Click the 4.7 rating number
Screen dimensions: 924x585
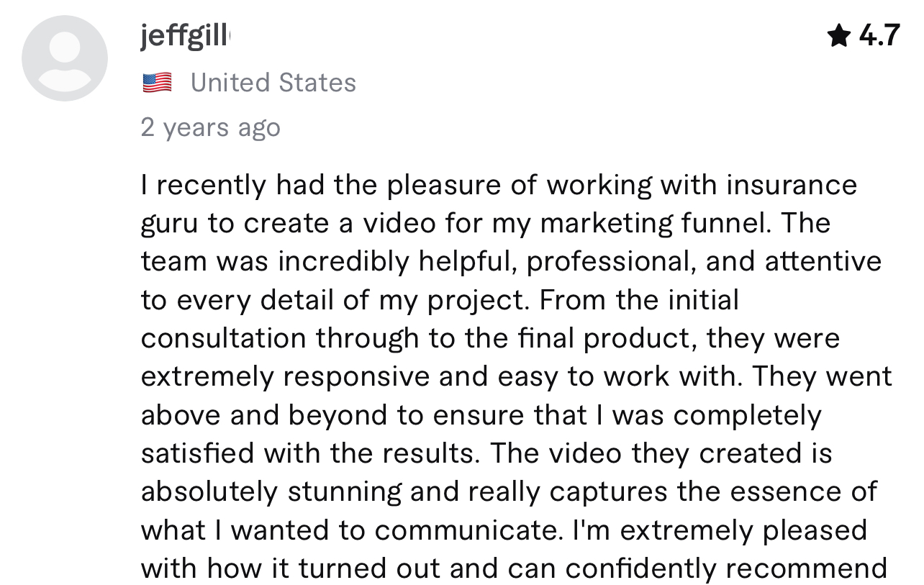(x=879, y=35)
